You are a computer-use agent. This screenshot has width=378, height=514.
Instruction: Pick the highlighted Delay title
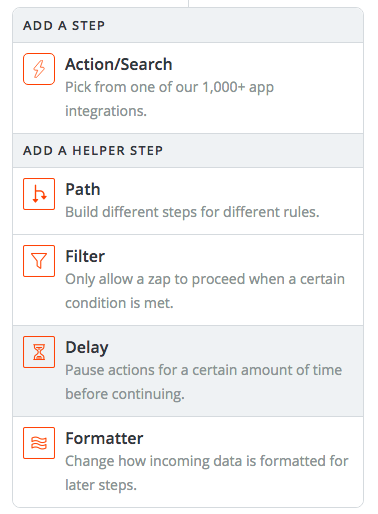coord(87,348)
